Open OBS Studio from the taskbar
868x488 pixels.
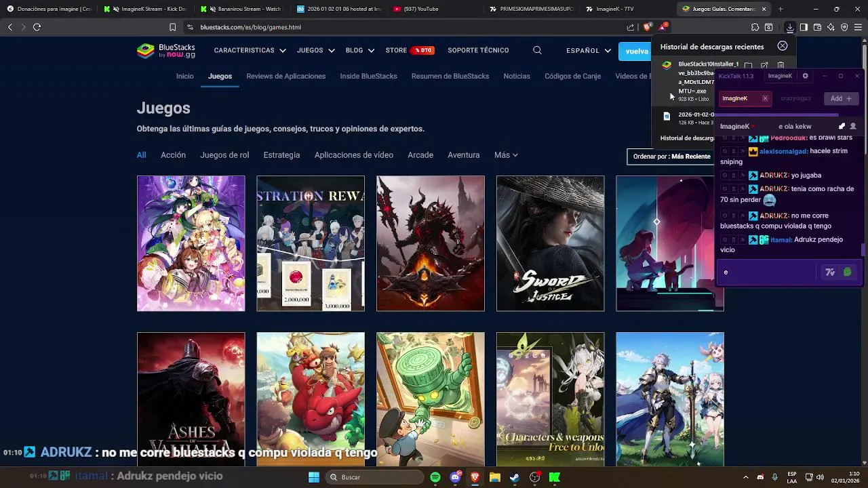click(535, 477)
